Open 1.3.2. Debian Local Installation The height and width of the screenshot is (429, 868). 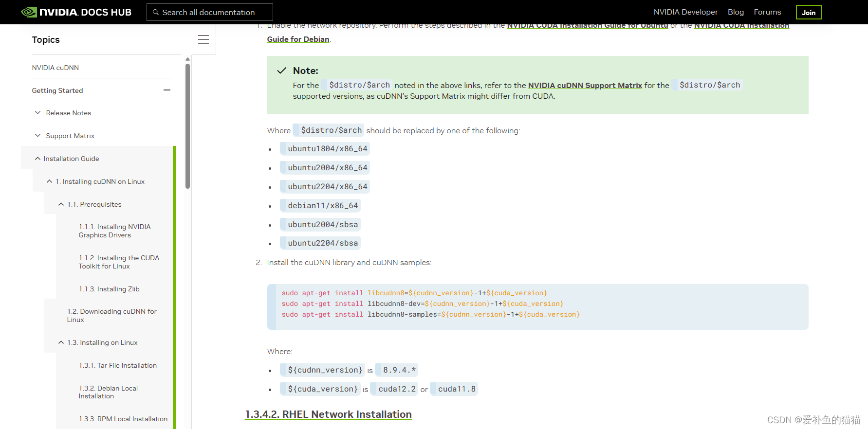(109, 392)
